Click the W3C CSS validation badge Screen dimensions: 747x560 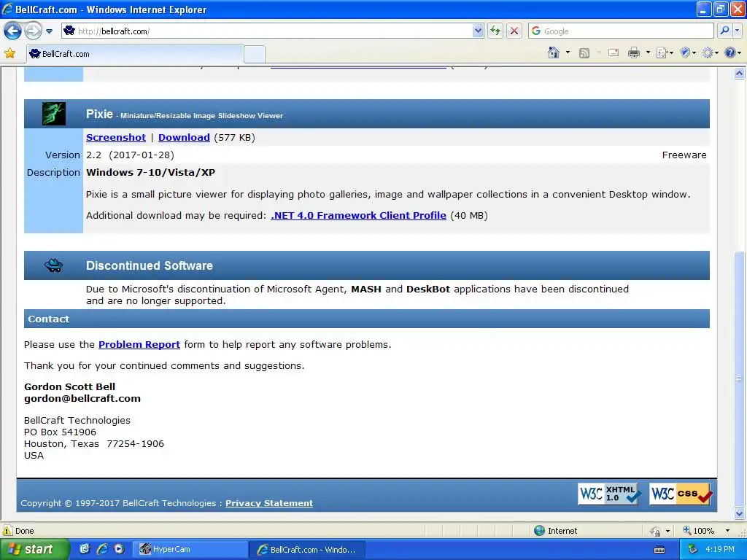click(681, 494)
